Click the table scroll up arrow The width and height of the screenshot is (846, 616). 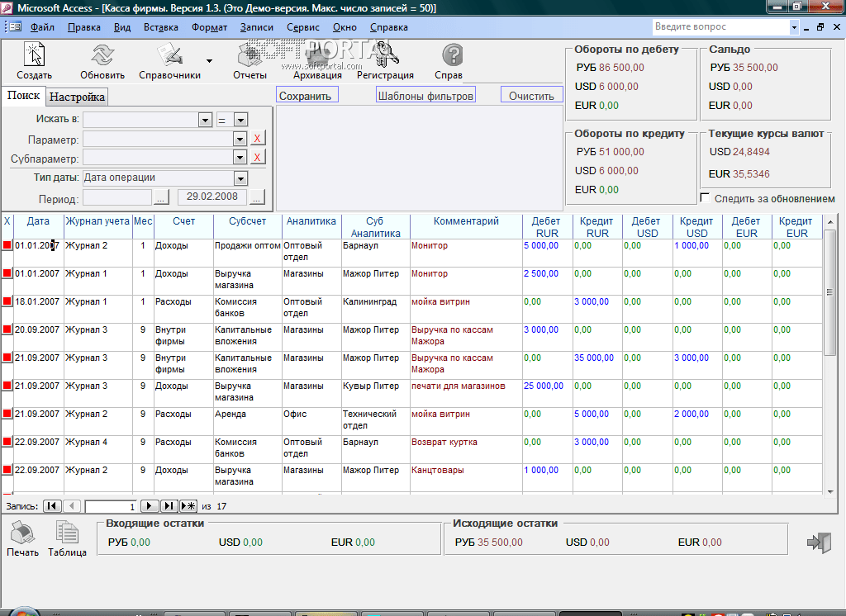point(830,221)
